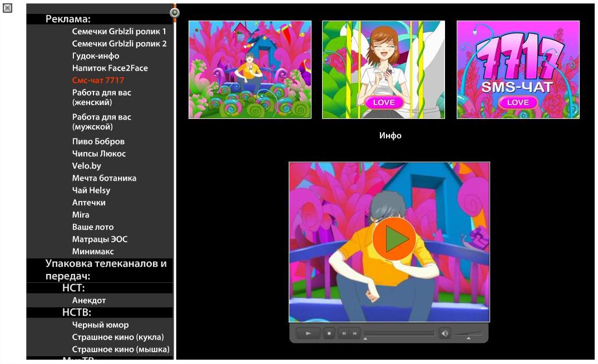Viewport: 598px width, 364px height.
Task: Start the video with the orange play overlay
Action: click(394, 238)
